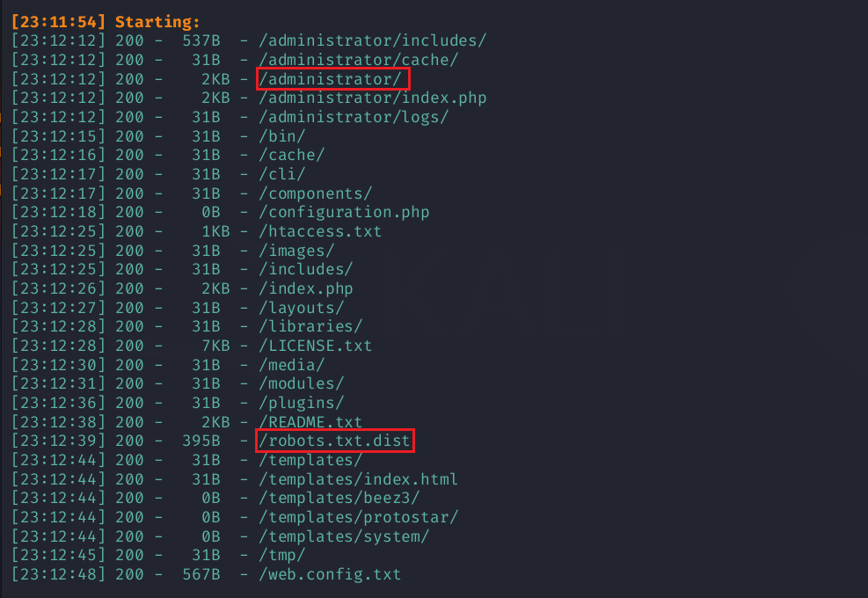Click the /templates/protostar/ path
Screen dimensions: 868x598
tap(358, 517)
